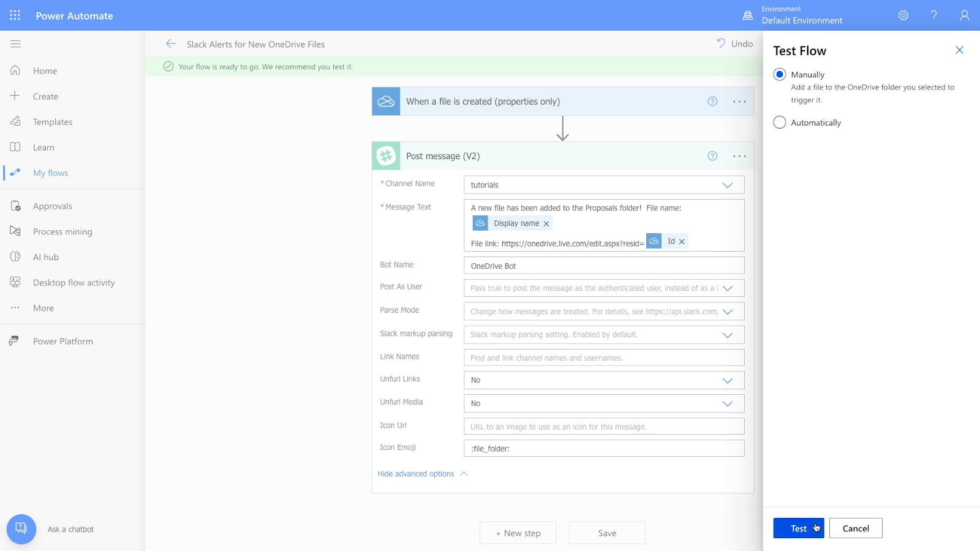Image resolution: width=980 pixels, height=551 pixels.
Task: Select the Automatically test option
Action: (779, 122)
